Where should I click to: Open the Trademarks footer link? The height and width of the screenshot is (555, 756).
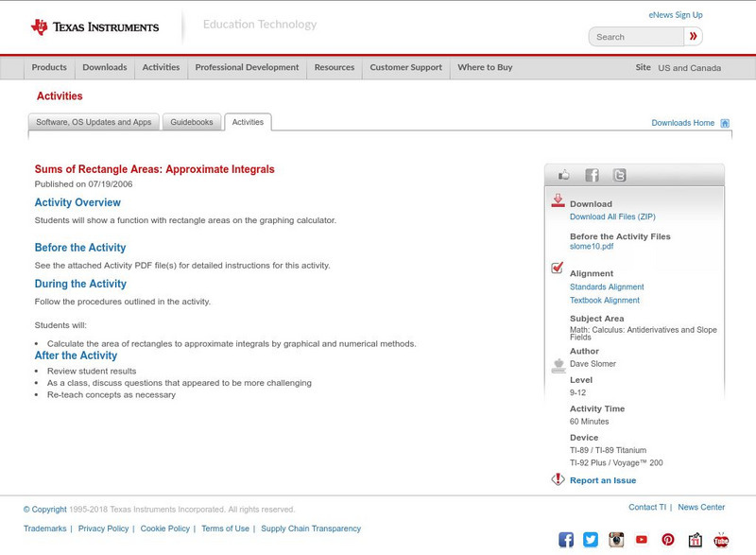coord(44,529)
